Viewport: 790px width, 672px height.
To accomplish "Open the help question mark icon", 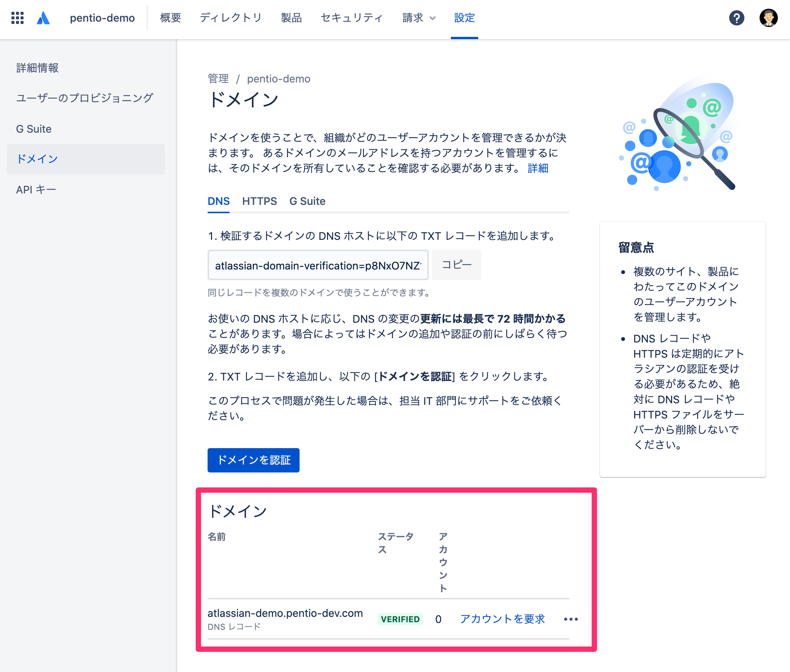I will (x=736, y=18).
